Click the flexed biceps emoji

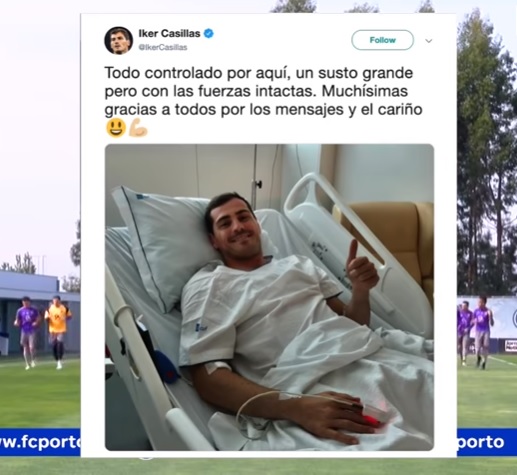point(138,128)
